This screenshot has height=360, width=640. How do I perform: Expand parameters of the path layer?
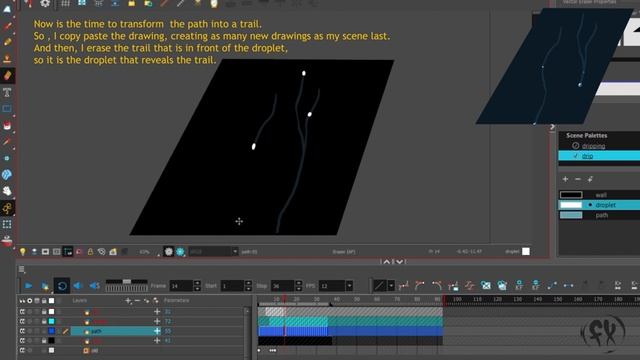(x=157, y=331)
